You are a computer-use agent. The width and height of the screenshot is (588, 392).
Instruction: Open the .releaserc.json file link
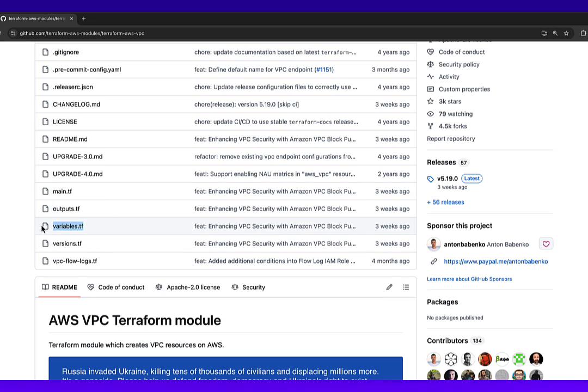[73, 87]
